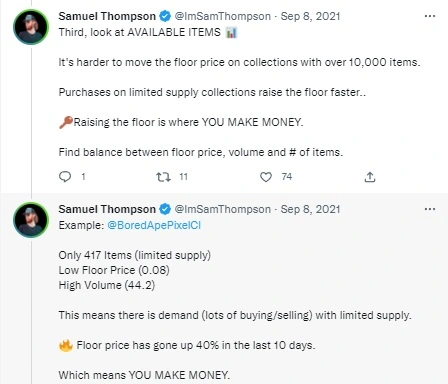Open Samuel Thompson's avatar on first tweet

31,27
